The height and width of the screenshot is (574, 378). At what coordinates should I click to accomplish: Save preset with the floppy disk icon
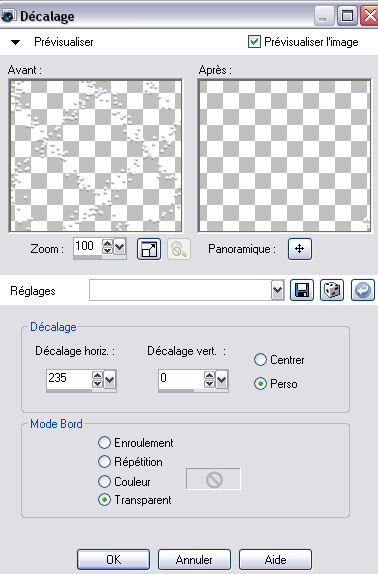pyautogui.click(x=302, y=290)
